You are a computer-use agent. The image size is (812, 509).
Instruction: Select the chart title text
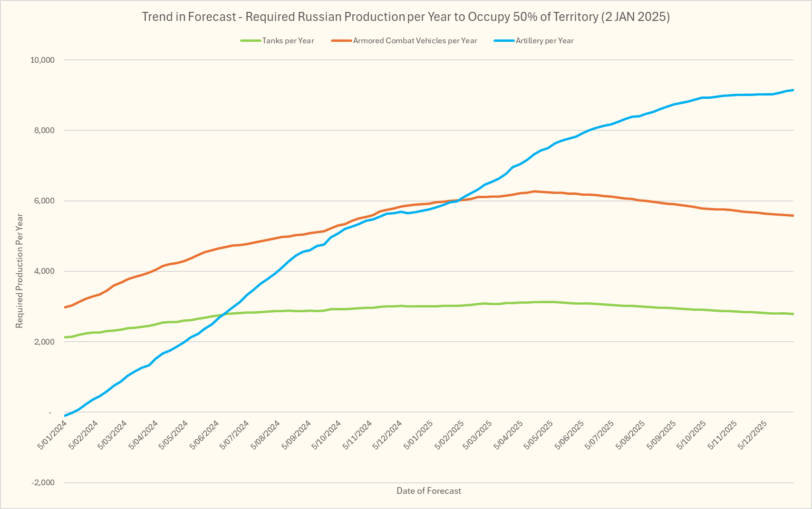406,17
